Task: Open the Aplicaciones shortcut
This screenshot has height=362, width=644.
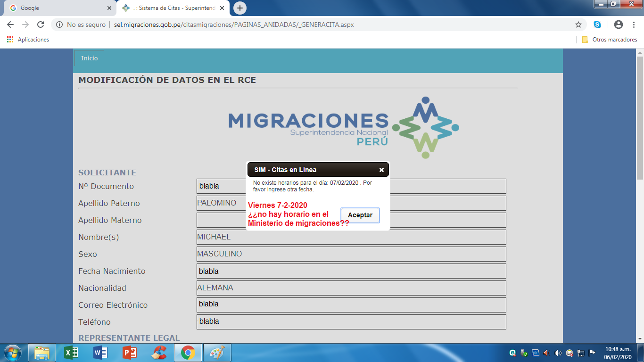Action: click(28, 40)
